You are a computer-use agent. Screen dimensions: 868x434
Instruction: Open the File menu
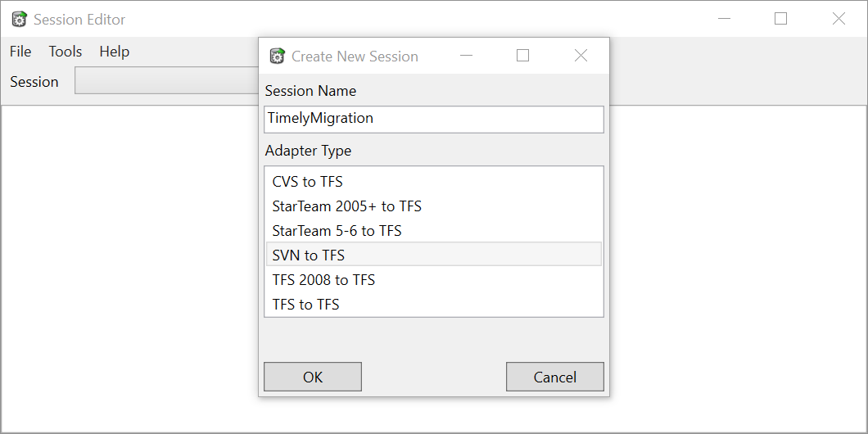20,52
